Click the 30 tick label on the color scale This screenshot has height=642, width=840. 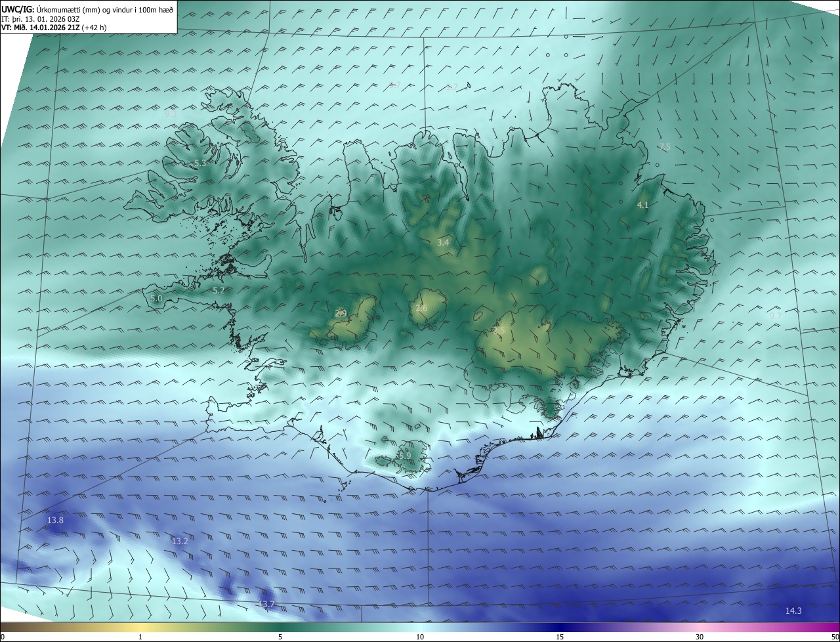click(700, 637)
